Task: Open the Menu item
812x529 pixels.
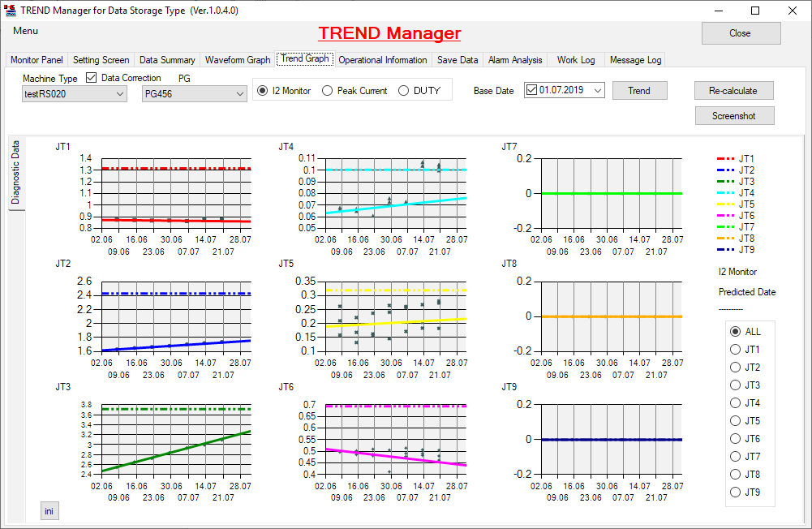Action: 25,31
